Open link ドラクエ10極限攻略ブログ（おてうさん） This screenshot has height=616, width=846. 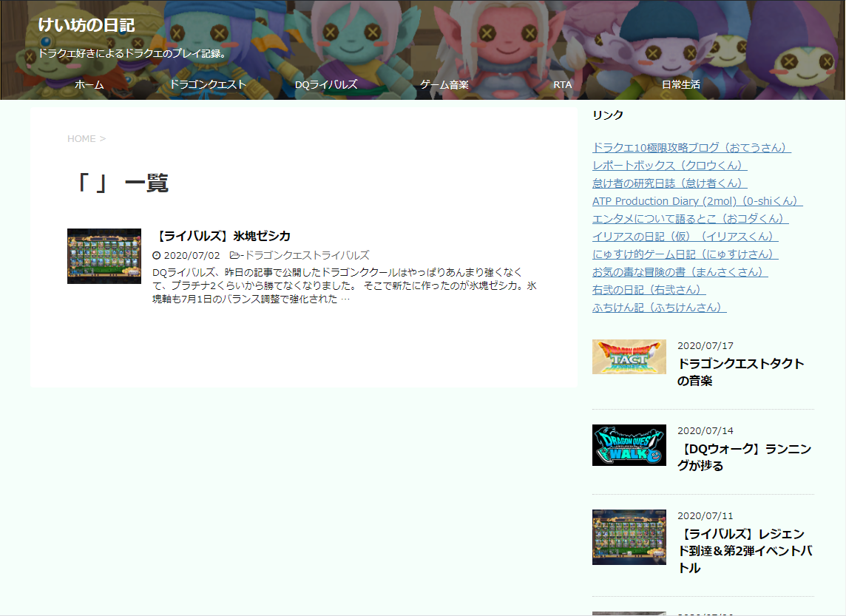point(691,147)
